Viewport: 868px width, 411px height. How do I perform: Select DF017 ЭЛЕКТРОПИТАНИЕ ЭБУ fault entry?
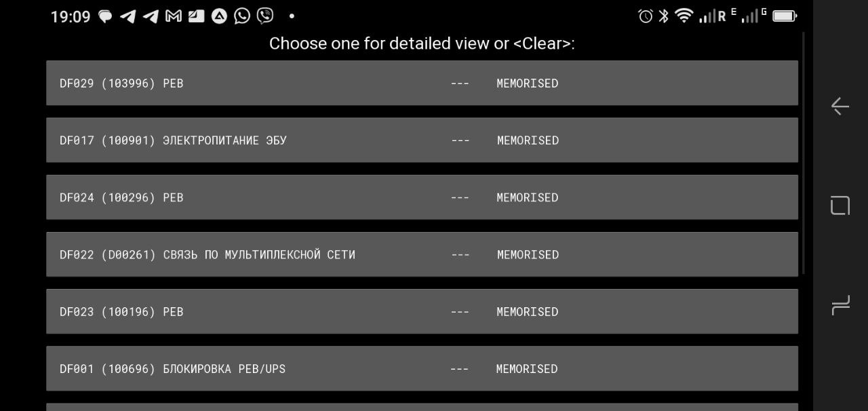point(422,140)
